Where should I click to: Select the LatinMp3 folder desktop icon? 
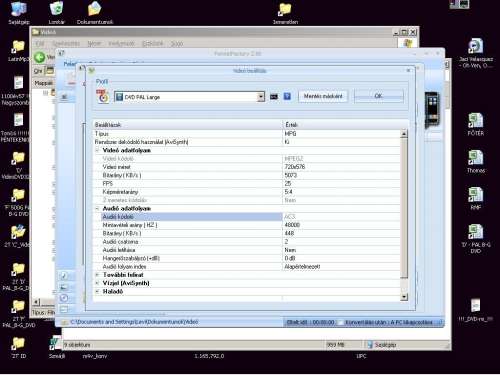pyautogui.click(x=19, y=51)
